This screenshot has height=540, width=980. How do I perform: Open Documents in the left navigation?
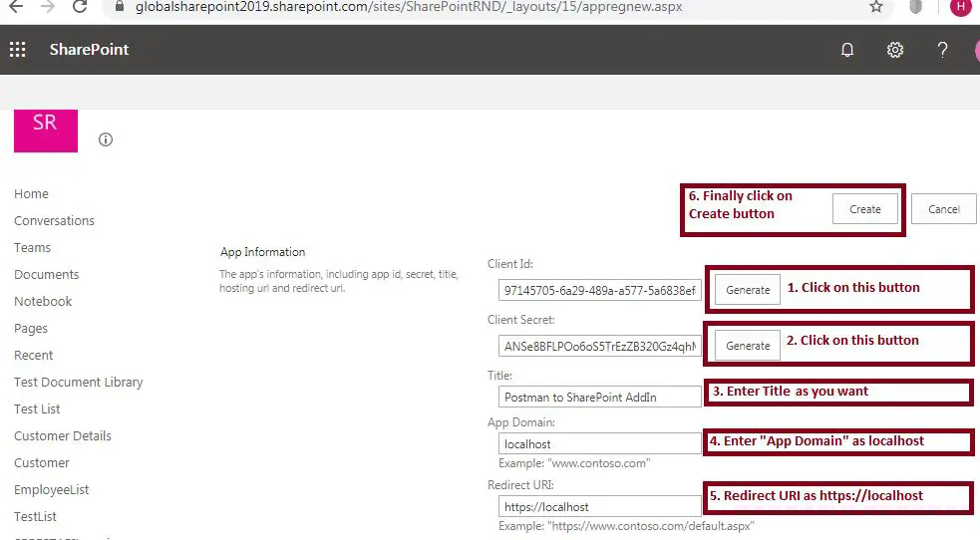[x=47, y=274]
